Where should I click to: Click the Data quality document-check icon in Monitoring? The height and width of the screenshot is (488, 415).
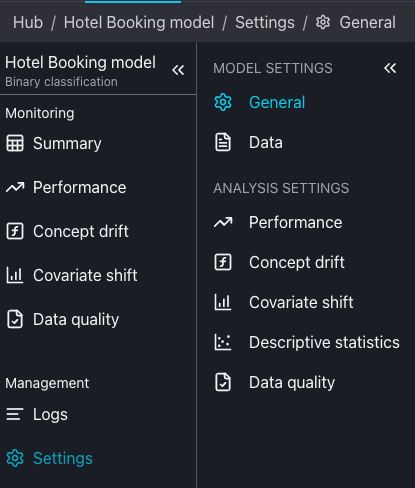[x=15, y=319]
